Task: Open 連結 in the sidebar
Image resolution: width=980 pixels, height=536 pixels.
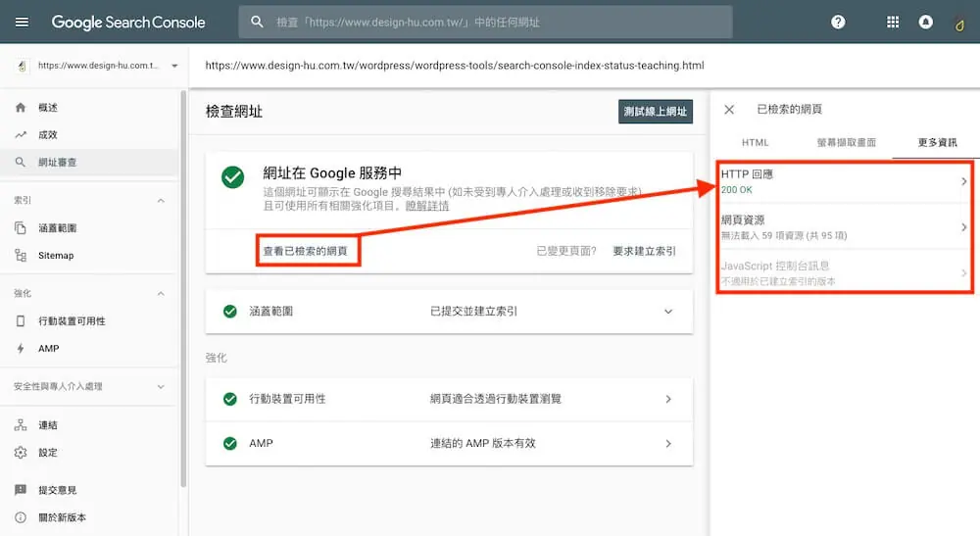Action: coord(47,425)
